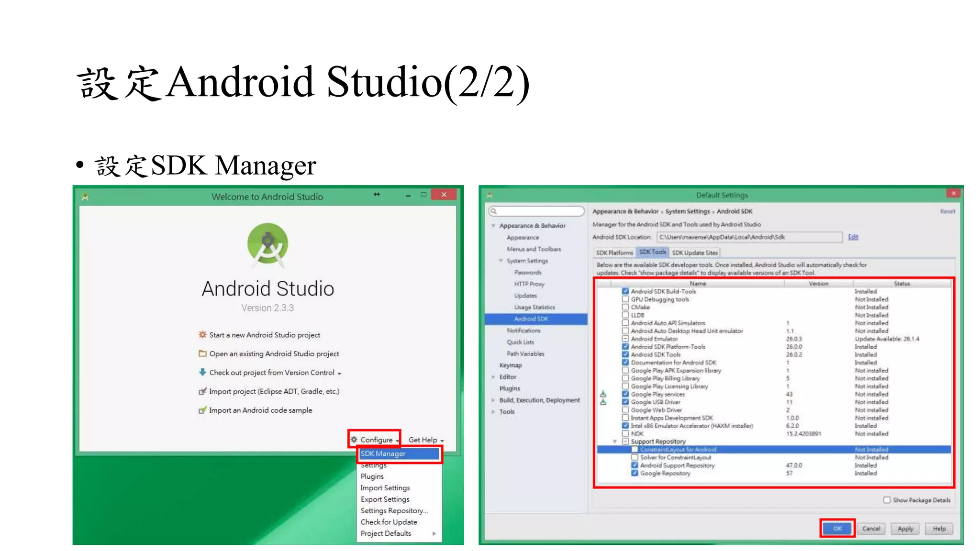Click the download icon beside Google USB Driver
The height and width of the screenshot is (551, 980).
[x=603, y=402]
